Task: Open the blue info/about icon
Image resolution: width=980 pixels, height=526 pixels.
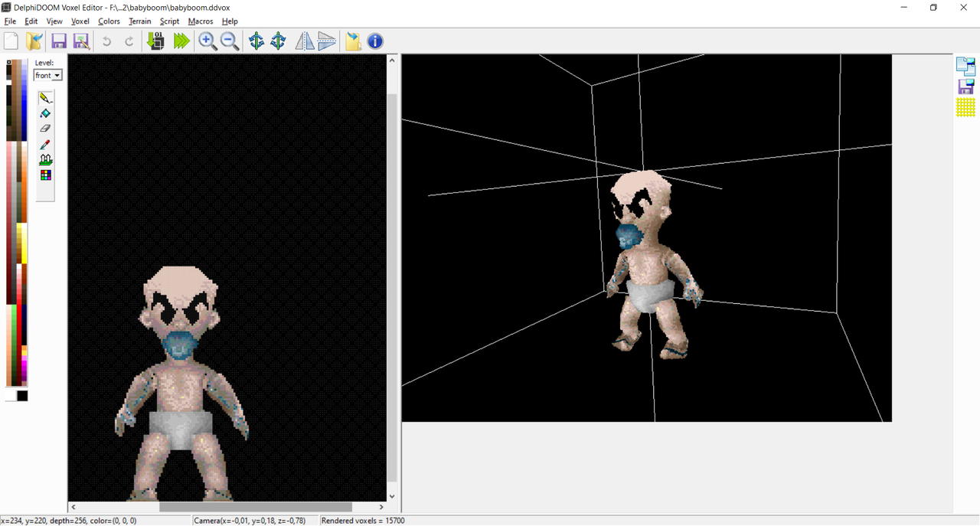Action: point(375,41)
